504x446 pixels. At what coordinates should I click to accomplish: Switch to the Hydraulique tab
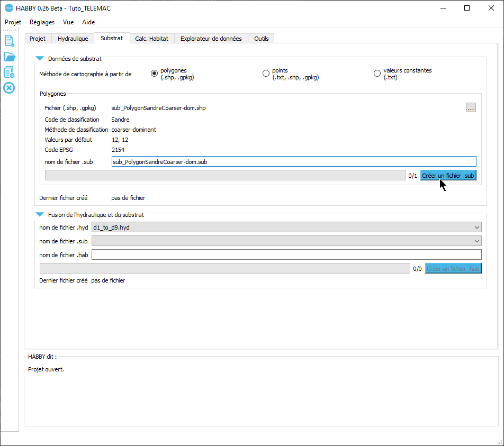point(73,39)
